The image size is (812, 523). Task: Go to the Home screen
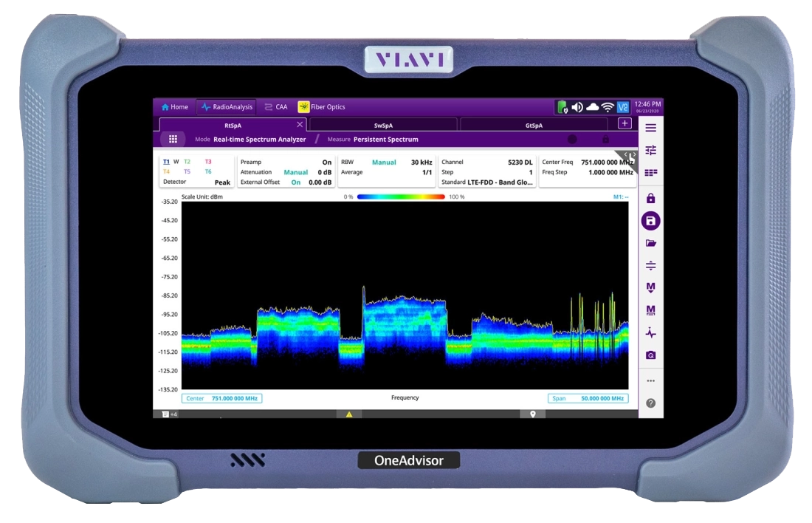175,107
